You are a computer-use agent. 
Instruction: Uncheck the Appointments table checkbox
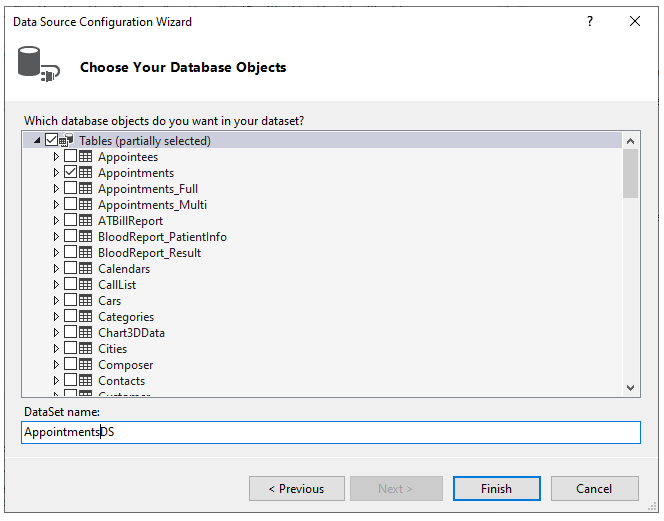point(70,173)
